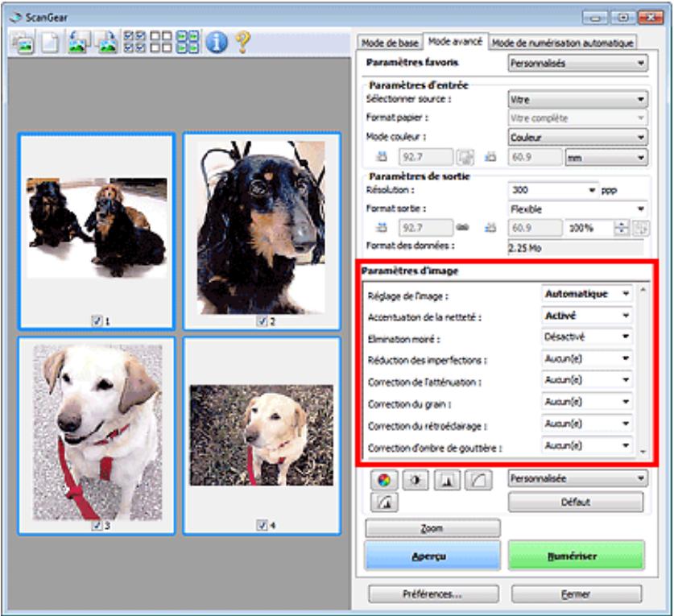674x616 pixels.
Task: Rotate image left with toolbar icon
Action: 79,43
